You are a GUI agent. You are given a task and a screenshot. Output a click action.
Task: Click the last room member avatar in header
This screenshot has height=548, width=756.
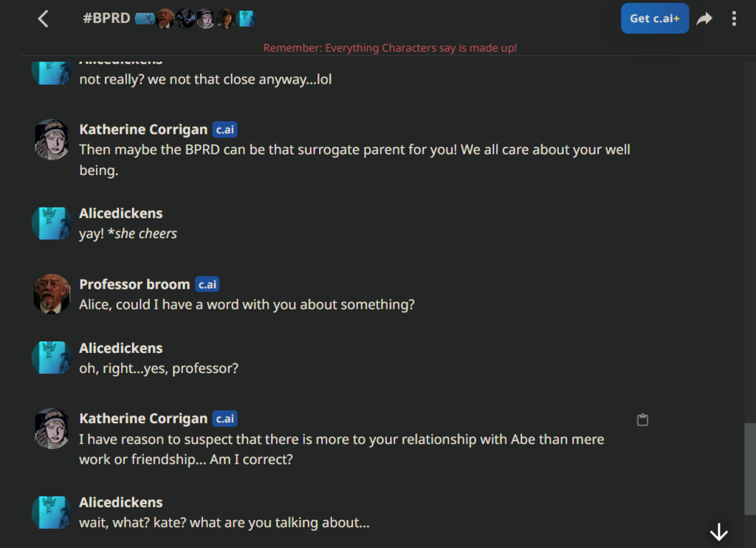[246, 18]
